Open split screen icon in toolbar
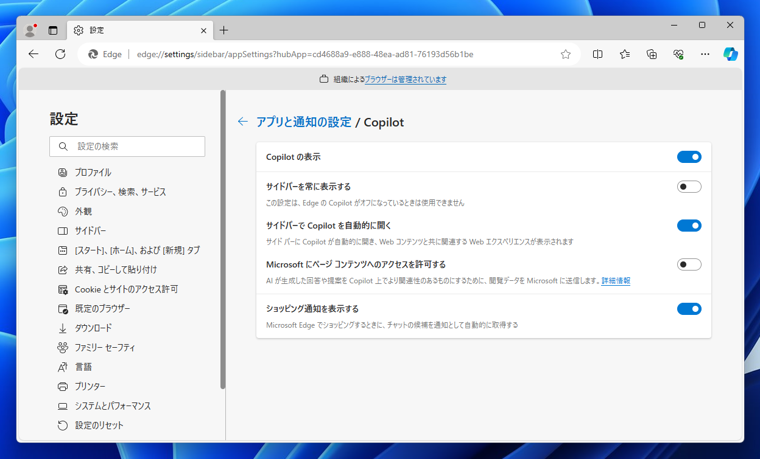The width and height of the screenshot is (760, 459). [598, 54]
